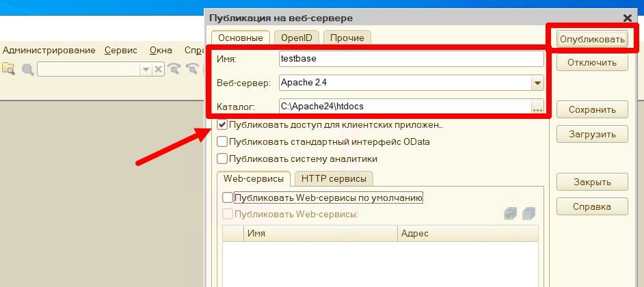Click the toolbar search text field

[x=89, y=70]
